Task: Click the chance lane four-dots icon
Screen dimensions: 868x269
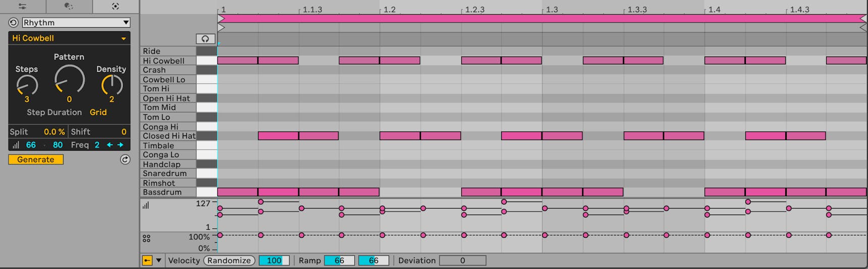Action: point(146,239)
